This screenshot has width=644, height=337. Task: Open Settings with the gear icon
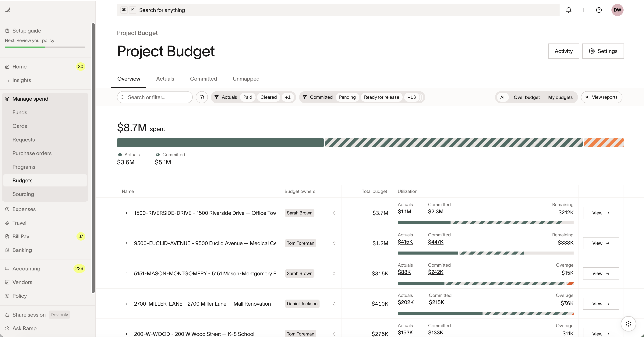coord(603,51)
